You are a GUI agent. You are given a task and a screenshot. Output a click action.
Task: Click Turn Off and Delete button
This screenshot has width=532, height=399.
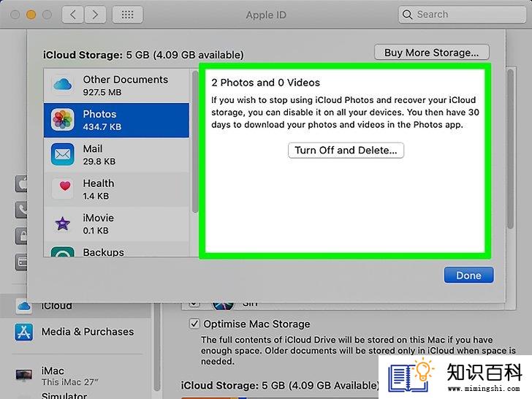346,150
